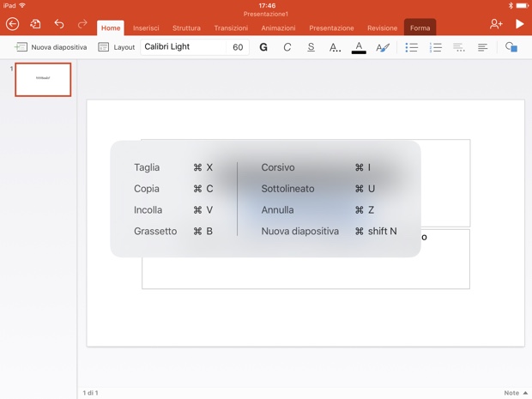Viewport: 532px width, 399px height.
Task: Undo the last action
Action: tap(59, 24)
